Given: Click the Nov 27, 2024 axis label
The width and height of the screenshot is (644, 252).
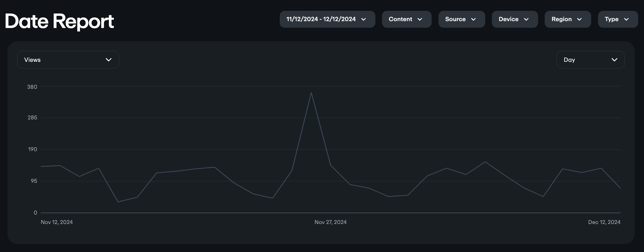Looking at the screenshot, I should click(x=330, y=222).
